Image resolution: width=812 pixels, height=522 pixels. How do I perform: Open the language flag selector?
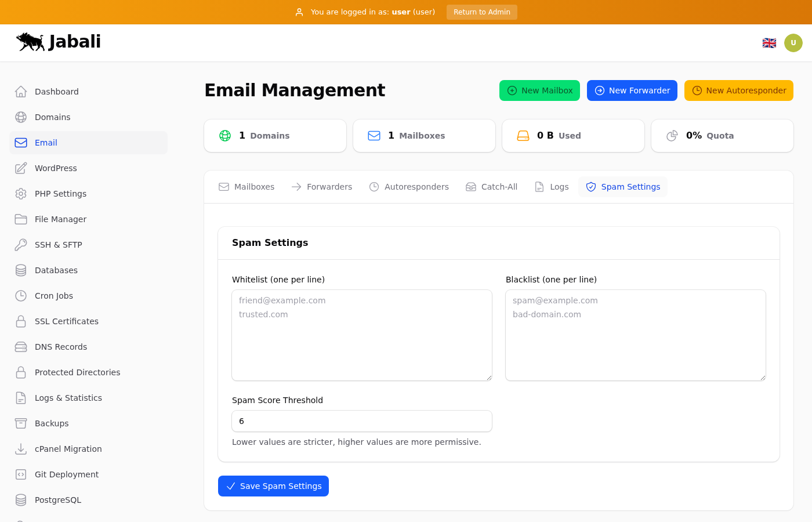769,43
